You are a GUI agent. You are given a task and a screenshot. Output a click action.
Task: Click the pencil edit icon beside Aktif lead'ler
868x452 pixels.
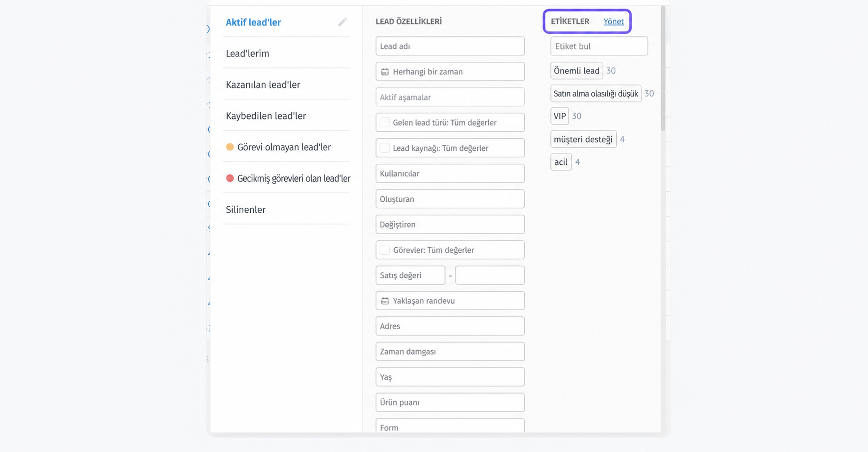342,22
